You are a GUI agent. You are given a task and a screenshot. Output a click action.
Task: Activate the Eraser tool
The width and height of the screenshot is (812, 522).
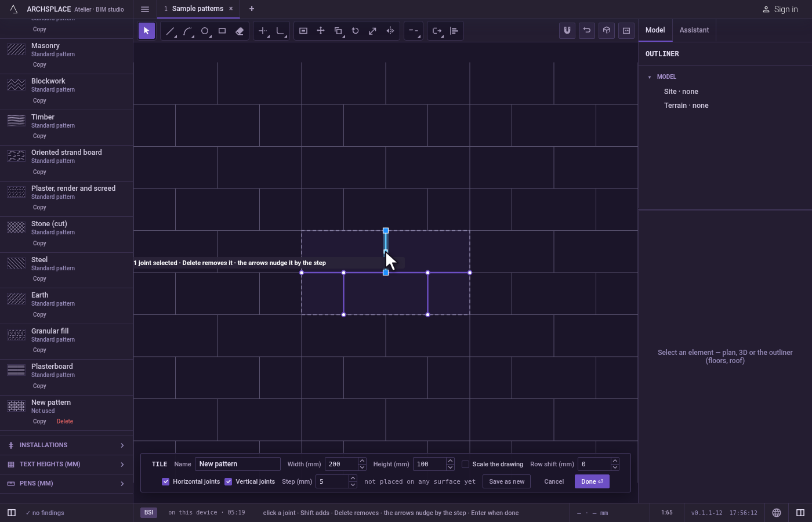pyautogui.click(x=240, y=31)
